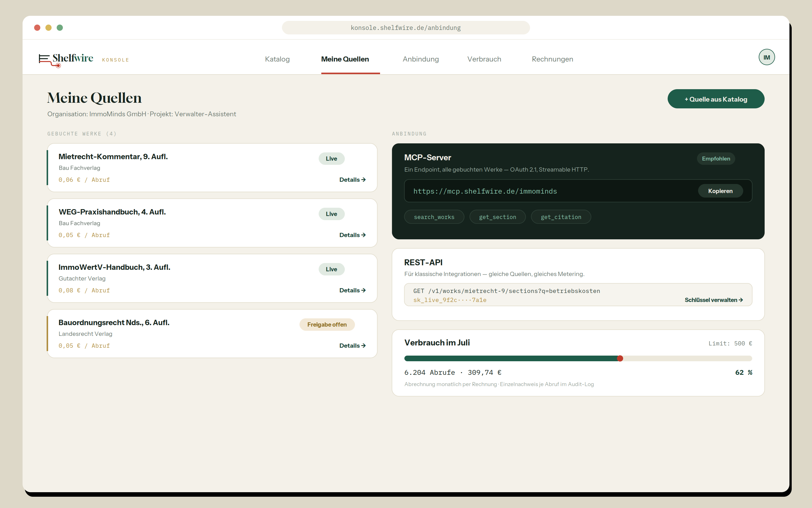Screen dimensions: 812x508
Task: Select the search_works tool chip
Action: click(x=434, y=217)
